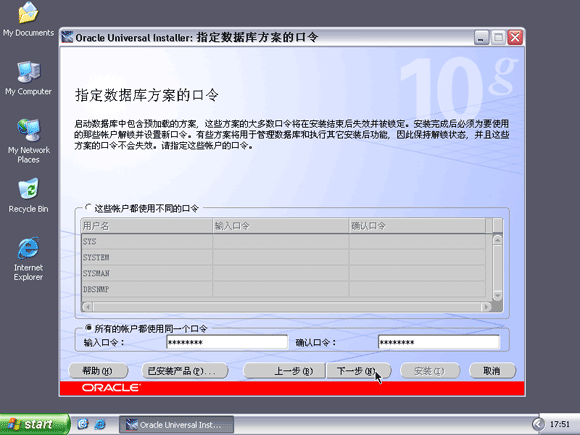The image size is (580, 435).
Task: Open My Network Places icon
Action: [x=28, y=141]
